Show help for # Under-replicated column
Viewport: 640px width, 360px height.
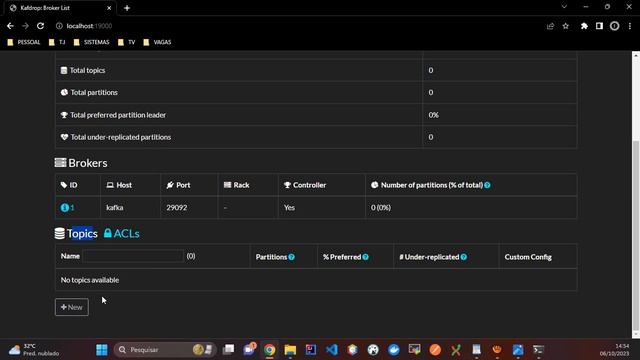click(464, 257)
